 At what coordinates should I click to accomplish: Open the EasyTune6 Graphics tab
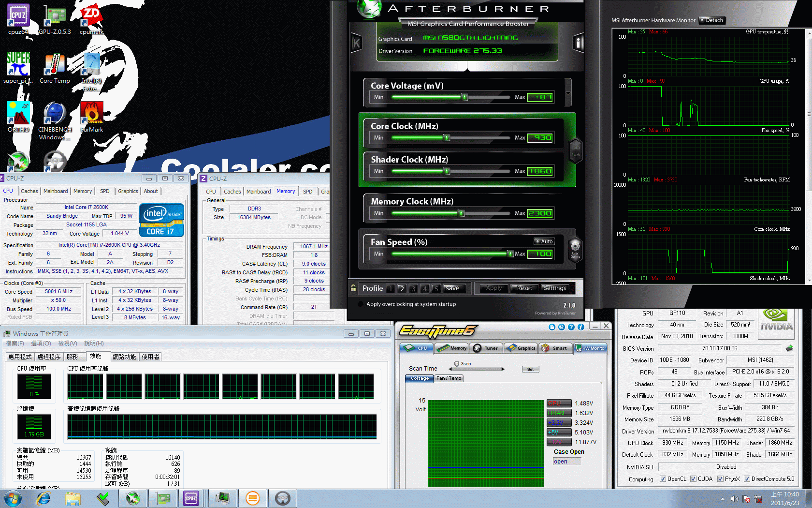[521, 348]
